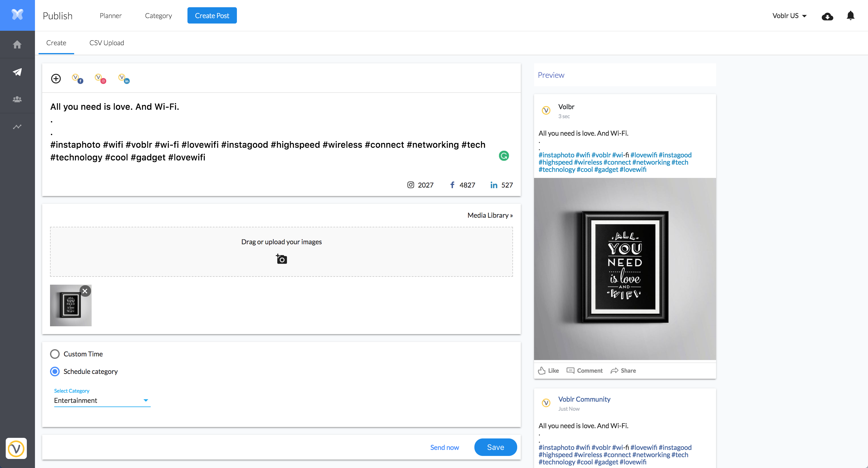Click the cloud download icon in header

click(827, 16)
